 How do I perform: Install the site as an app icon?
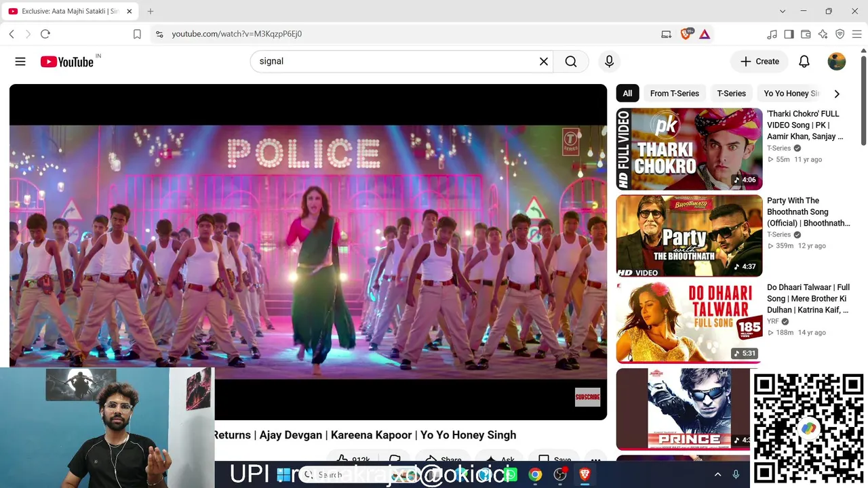pyautogui.click(x=667, y=34)
